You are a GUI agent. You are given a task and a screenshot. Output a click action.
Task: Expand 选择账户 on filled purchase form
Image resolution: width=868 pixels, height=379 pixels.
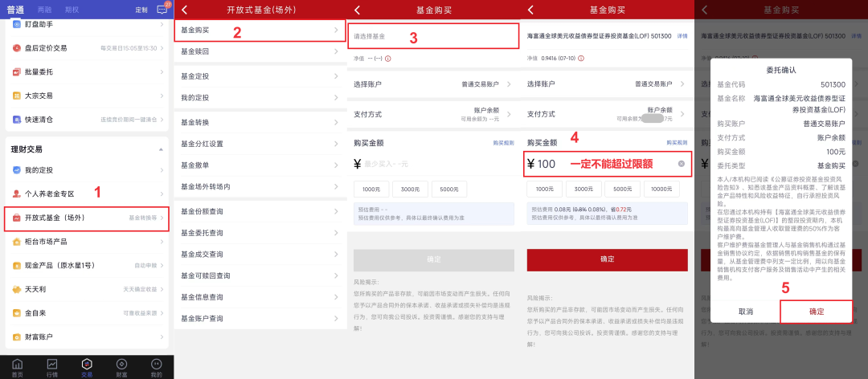tap(608, 84)
